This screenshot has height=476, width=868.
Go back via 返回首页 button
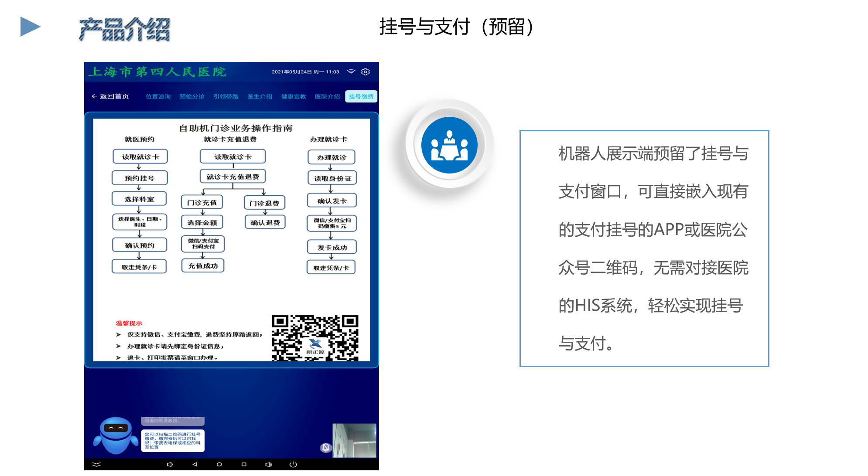[x=110, y=96]
